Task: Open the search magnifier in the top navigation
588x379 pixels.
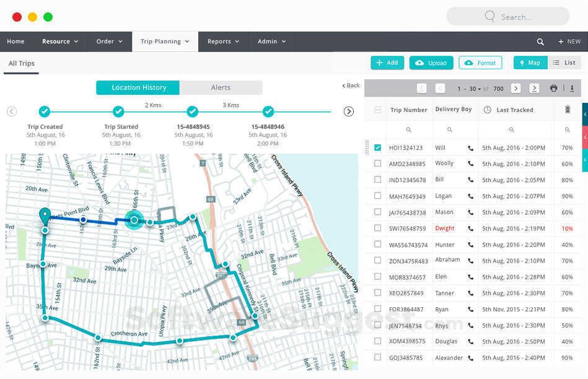Action: click(540, 41)
